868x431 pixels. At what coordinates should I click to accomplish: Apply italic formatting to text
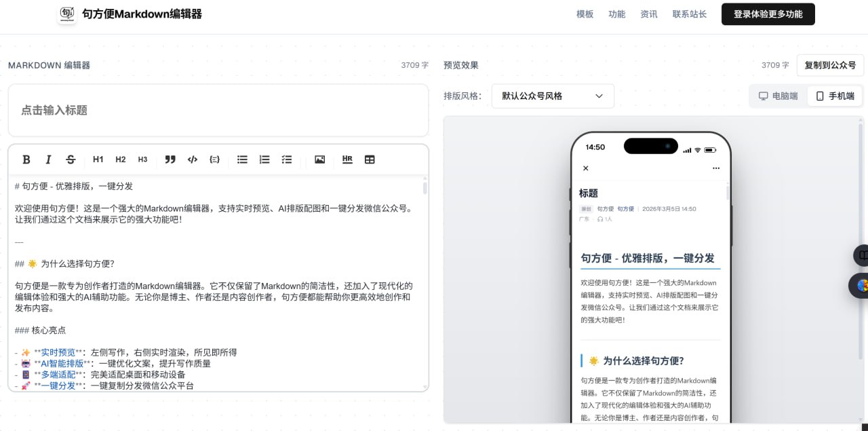(x=48, y=160)
